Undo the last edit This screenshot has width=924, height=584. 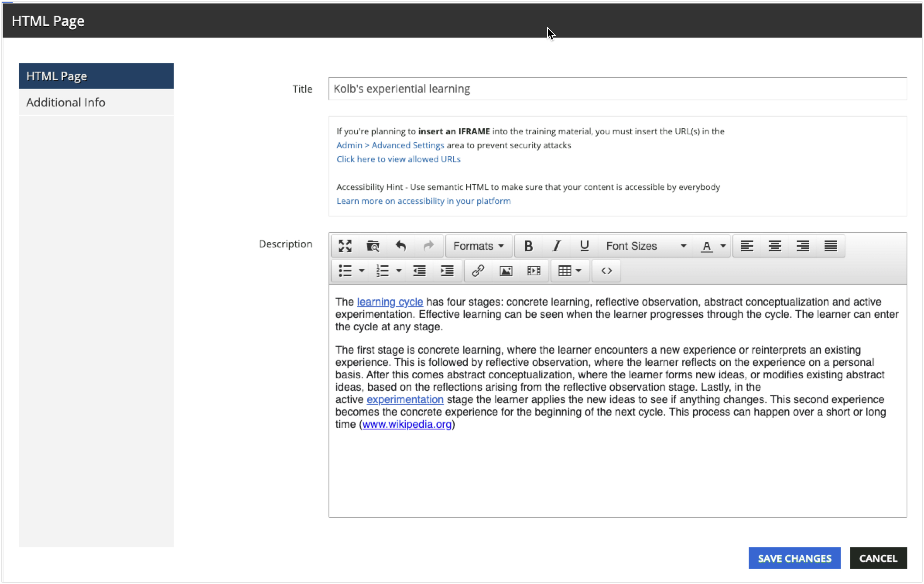click(x=401, y=246)
